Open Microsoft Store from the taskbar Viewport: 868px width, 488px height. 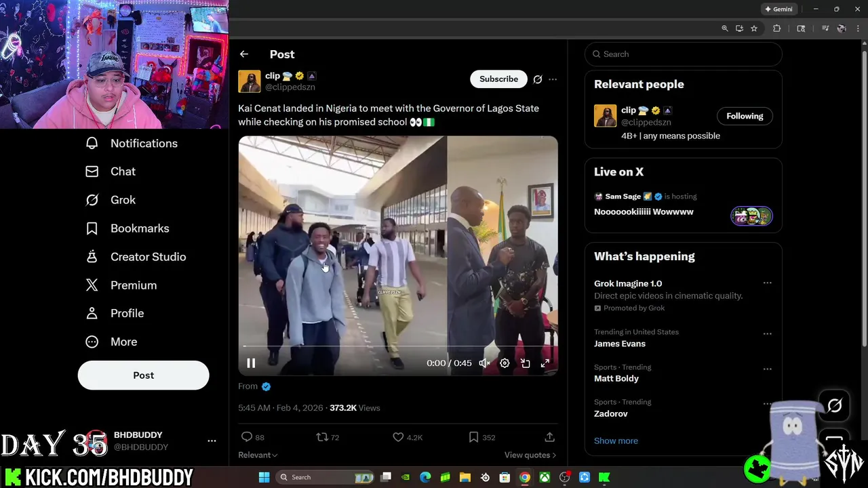click(x=505, y=477)
